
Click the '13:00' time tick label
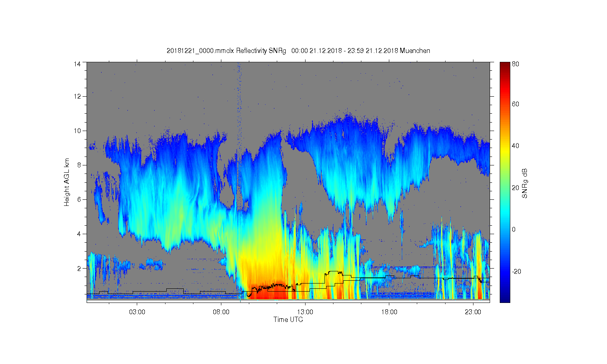click(x=305, y=312)
